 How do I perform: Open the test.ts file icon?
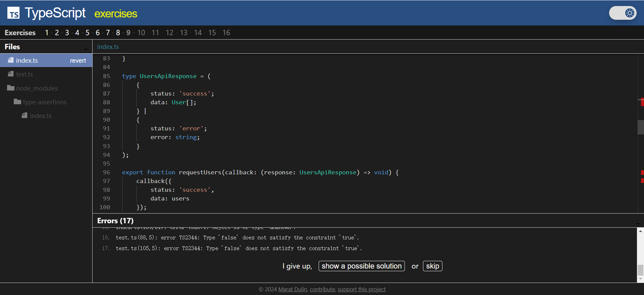(11, 74)
